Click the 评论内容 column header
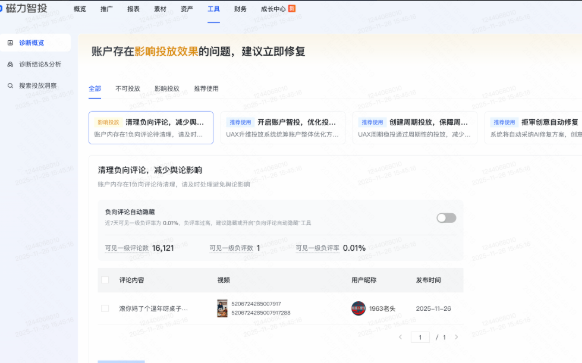This screenshot has width=582, height=363. 131,280
